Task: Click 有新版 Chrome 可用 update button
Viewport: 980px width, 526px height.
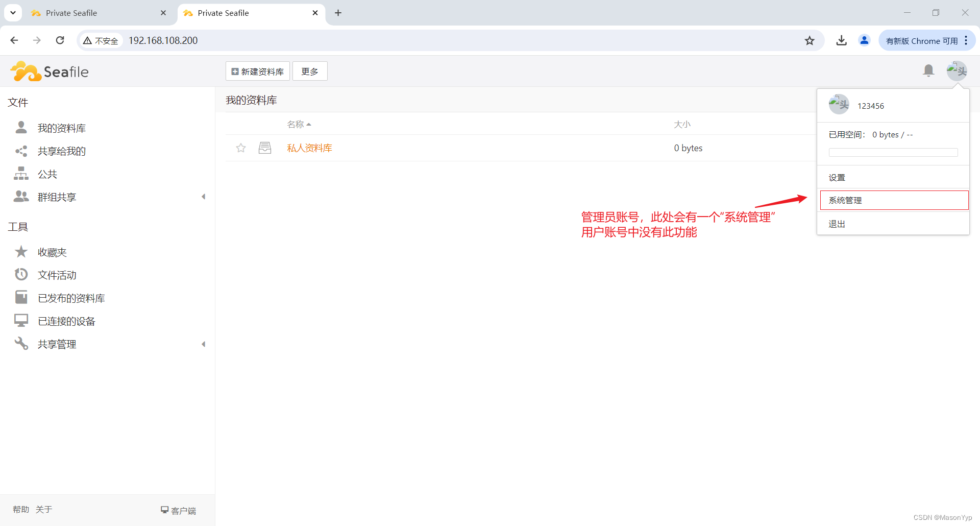Action: coord(922,41)
